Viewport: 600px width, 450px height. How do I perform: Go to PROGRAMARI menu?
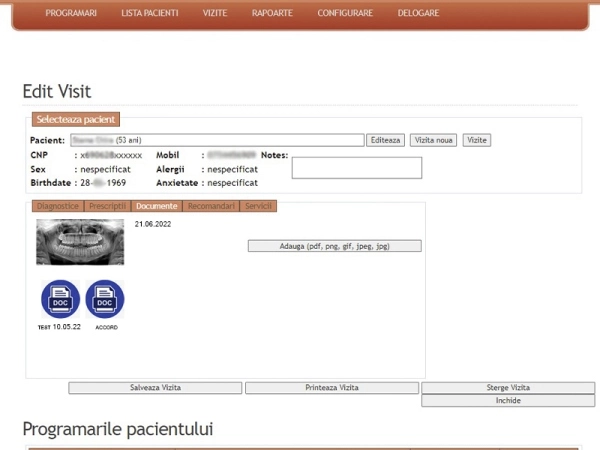click(71, 13)
